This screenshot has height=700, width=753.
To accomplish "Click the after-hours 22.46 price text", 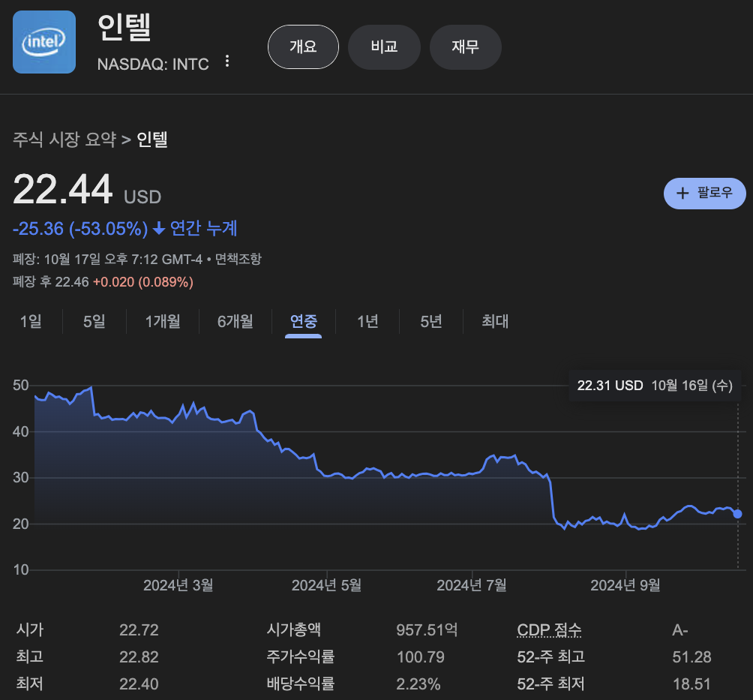I will pyautogui.click(x=71, y=282).
